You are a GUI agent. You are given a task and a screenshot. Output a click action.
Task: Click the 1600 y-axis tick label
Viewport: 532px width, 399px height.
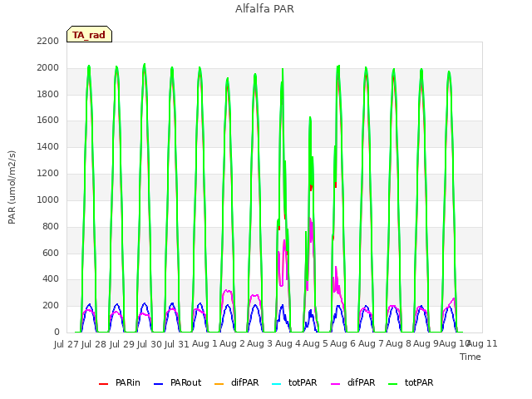coord(48,120)
